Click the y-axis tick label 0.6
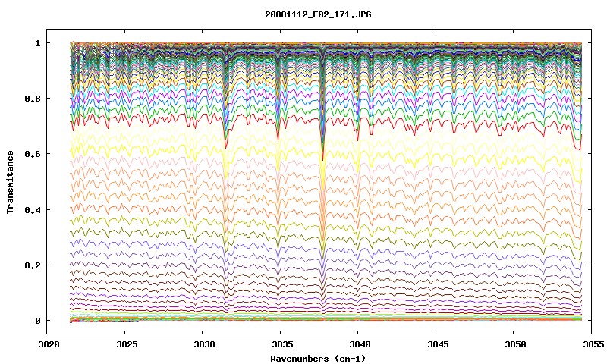Screen dimensions: 607x364 pos(33,154)
